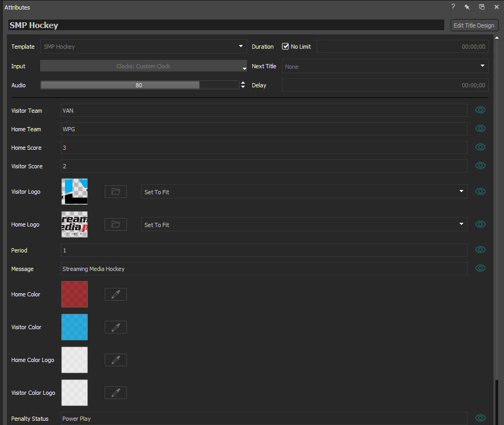Click the Penalty Status field

pos(264,418)
